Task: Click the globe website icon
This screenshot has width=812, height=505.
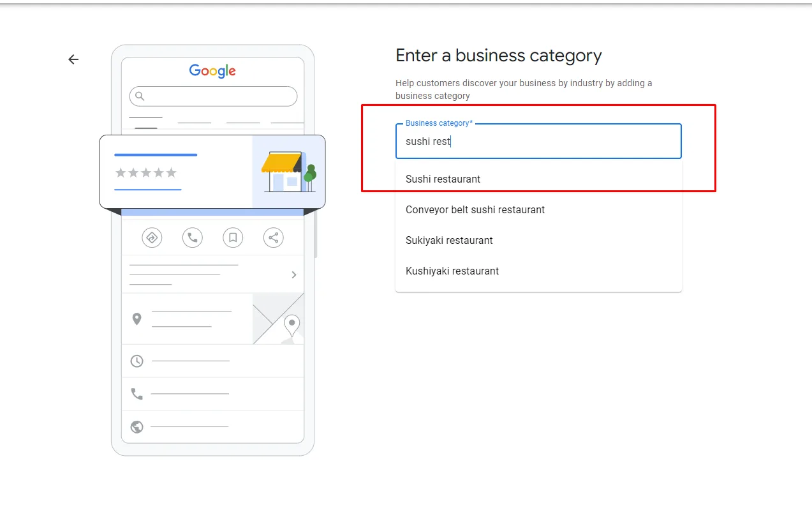Action: pyautogui.click(x=137, y=426)
